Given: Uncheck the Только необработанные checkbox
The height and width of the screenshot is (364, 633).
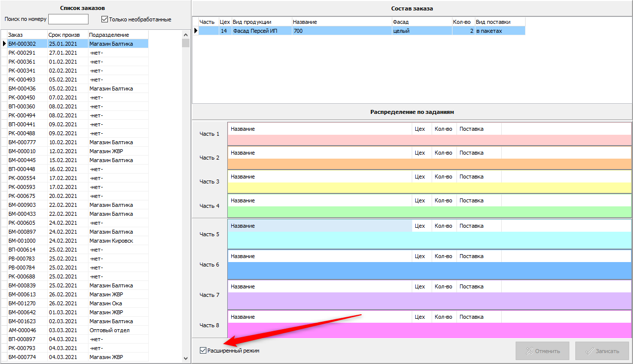Looking at the screenshot, I should click(x=104, y=19).
